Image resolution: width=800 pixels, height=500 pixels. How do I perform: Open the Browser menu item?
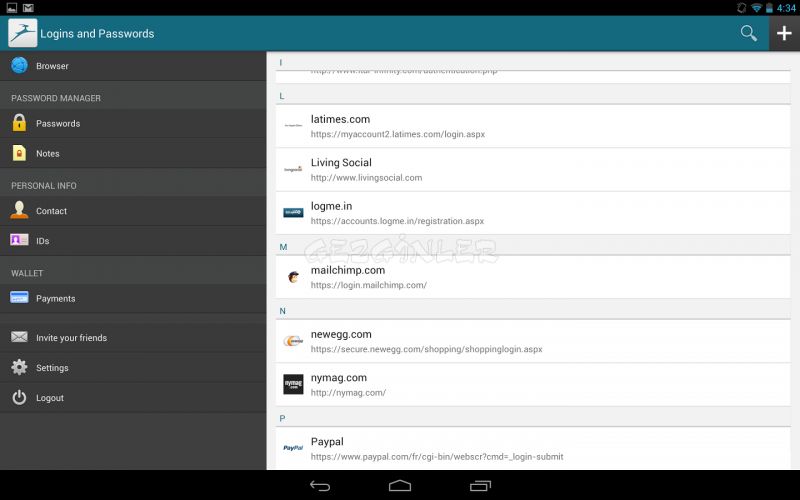[133, 65]
